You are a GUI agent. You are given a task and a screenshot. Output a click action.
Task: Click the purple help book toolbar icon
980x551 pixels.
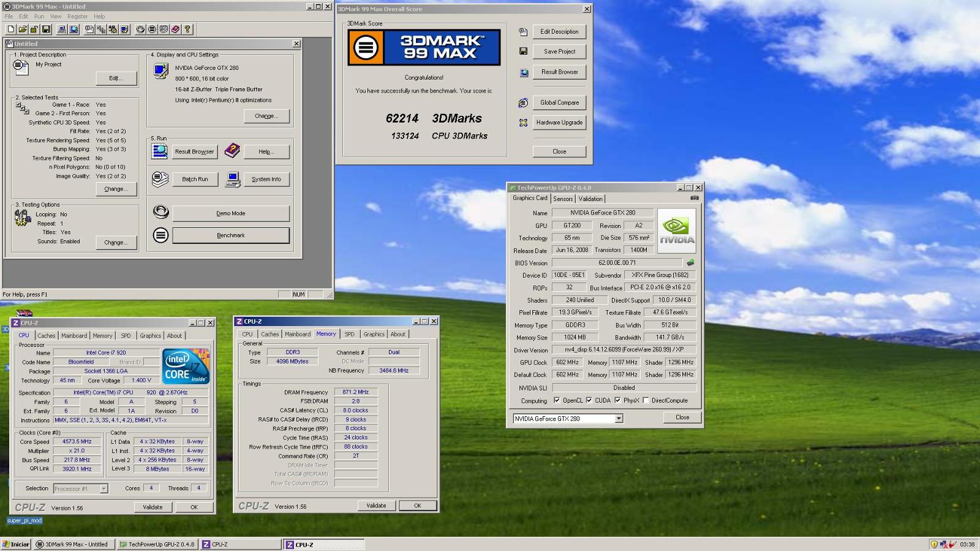(176, 29)
